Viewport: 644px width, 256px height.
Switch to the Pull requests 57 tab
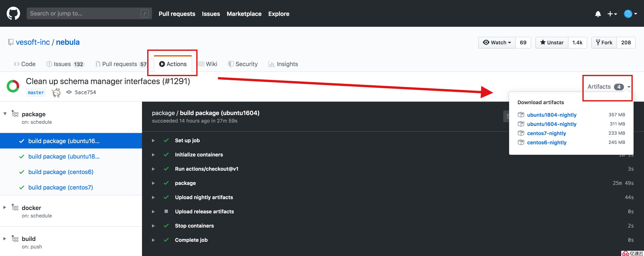121,64
